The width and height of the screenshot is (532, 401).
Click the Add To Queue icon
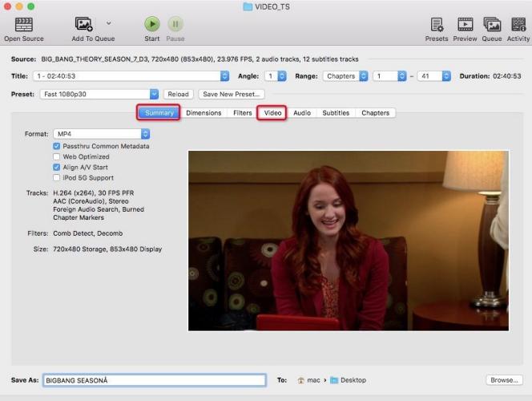click(84, 24)
